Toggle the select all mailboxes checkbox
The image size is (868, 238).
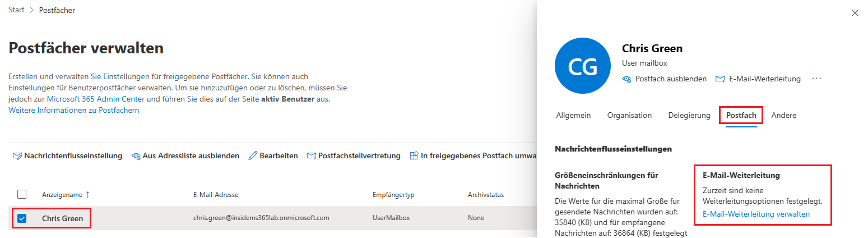tap(22, 194)
